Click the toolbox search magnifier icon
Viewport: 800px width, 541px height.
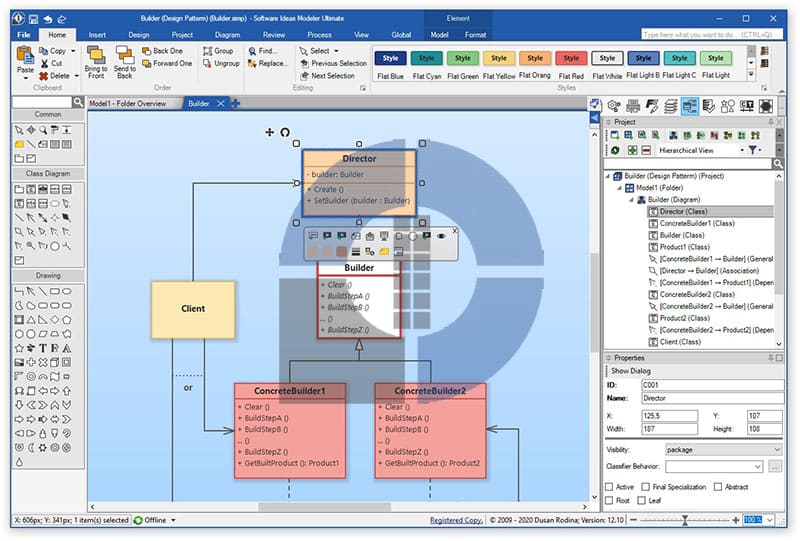(78, 102)
